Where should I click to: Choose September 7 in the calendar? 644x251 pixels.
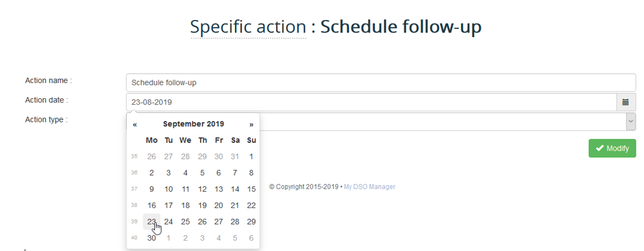click(235, 173)
